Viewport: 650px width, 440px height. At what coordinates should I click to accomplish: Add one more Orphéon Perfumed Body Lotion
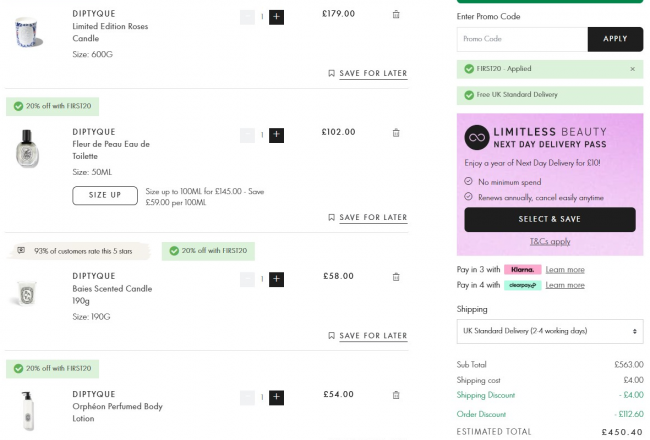point(276,397)
